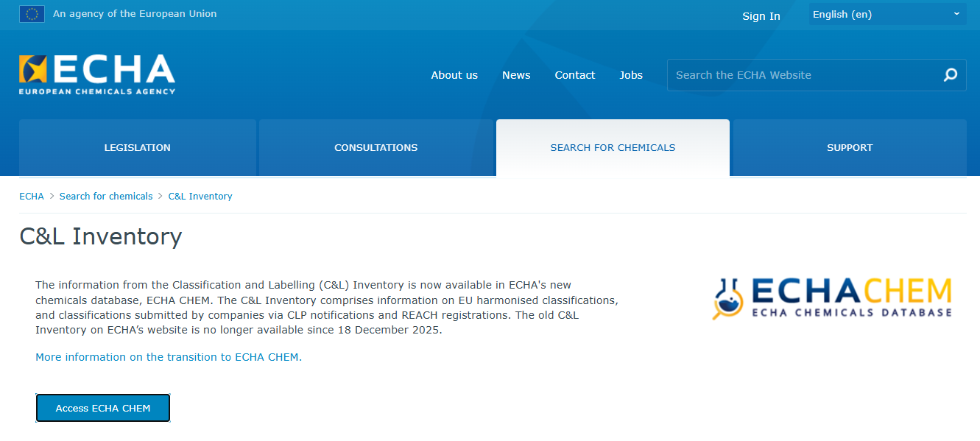This screenshot has width=980, height=441.
Task: Open More information on the transition link
Action: tap(169, 357)
